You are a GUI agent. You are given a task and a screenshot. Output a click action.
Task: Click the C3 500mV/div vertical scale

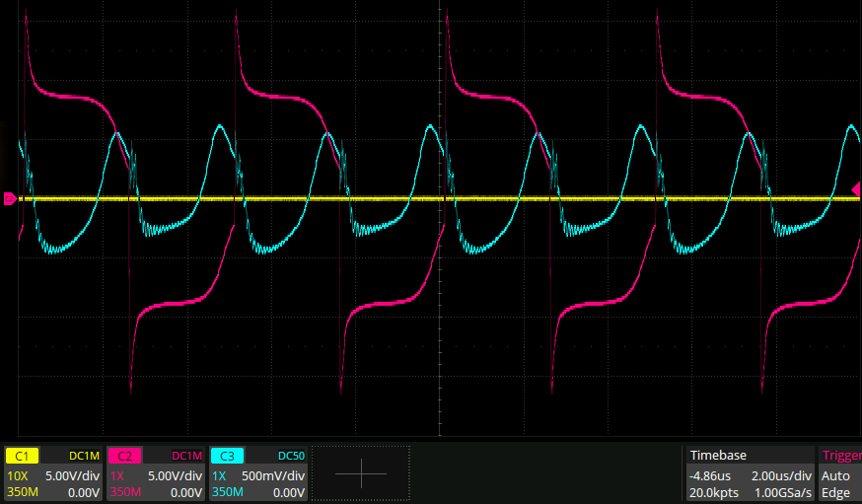[x=273, y=474]
